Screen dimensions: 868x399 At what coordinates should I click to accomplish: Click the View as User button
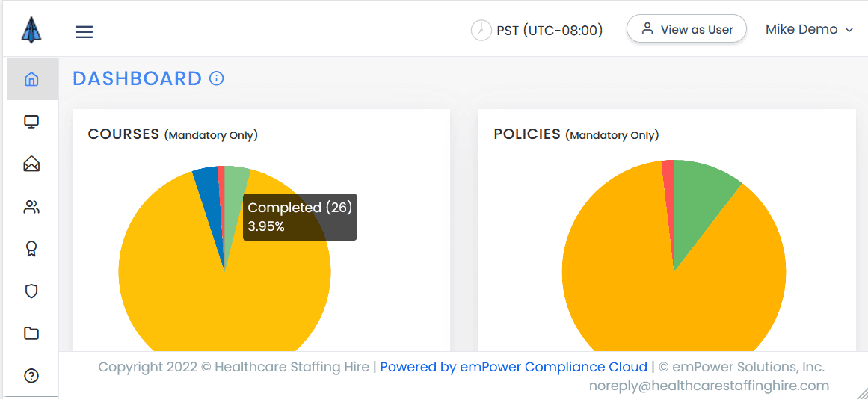coord(686,30)
